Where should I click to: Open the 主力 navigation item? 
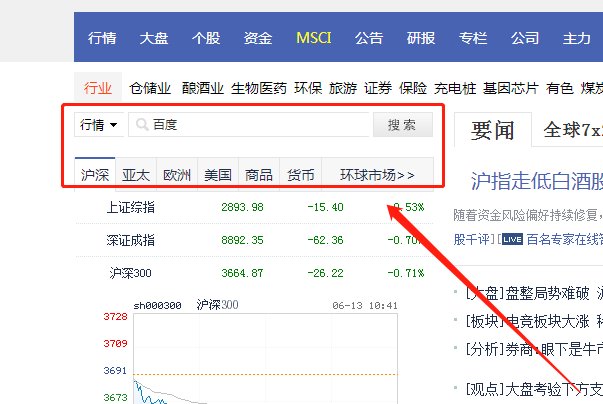click(x=576, y=38)
